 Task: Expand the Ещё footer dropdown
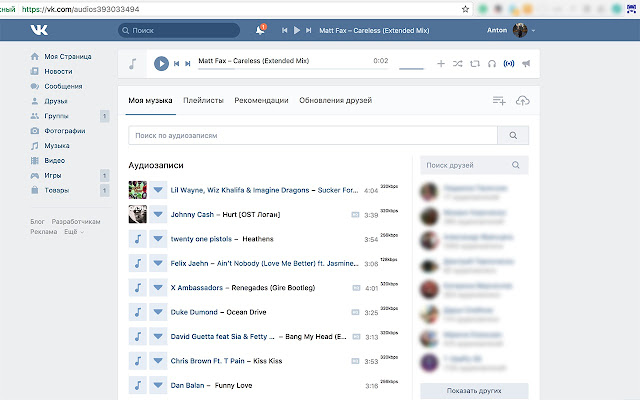pyautogui.click(x=74, y=231)
